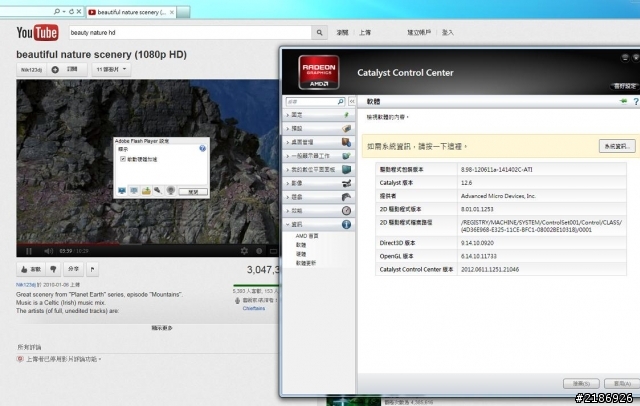Click Flash Player settings help question mark
The height and width of the screenshot is (406, 640).
(x=202, y=149)
